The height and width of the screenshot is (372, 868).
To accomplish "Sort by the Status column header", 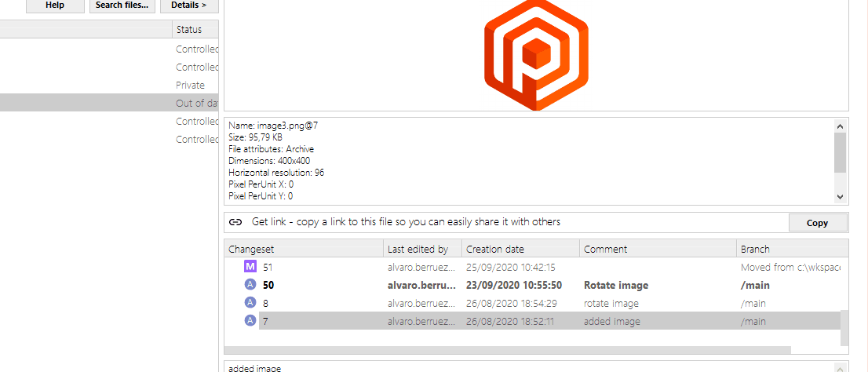I will tap(195, 29).
